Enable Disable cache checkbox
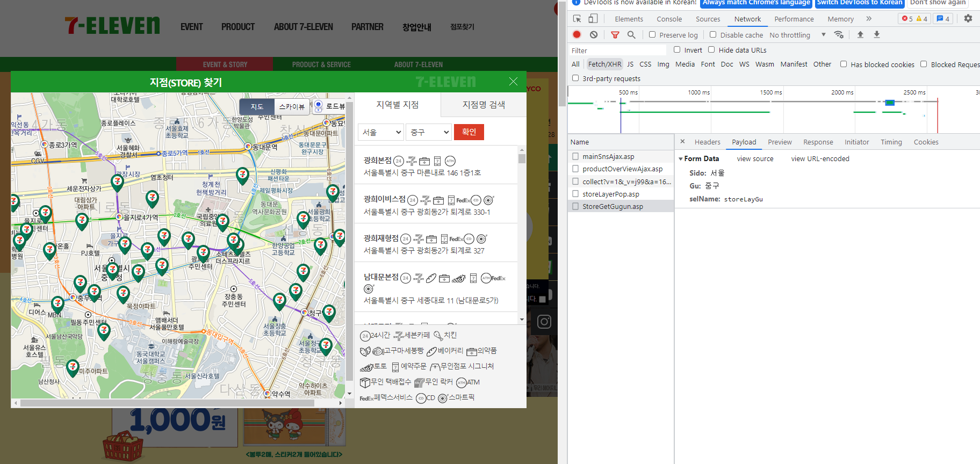Image resolution: width=980 pixels, height=464 pixels. point(713,34)
